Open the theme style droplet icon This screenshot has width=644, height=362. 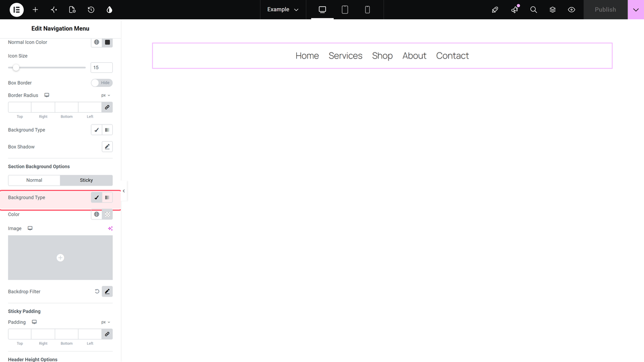pos(109,10)
